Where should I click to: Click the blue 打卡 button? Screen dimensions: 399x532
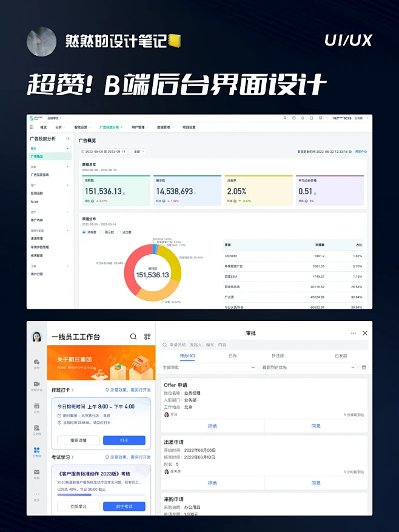(124, 440)
